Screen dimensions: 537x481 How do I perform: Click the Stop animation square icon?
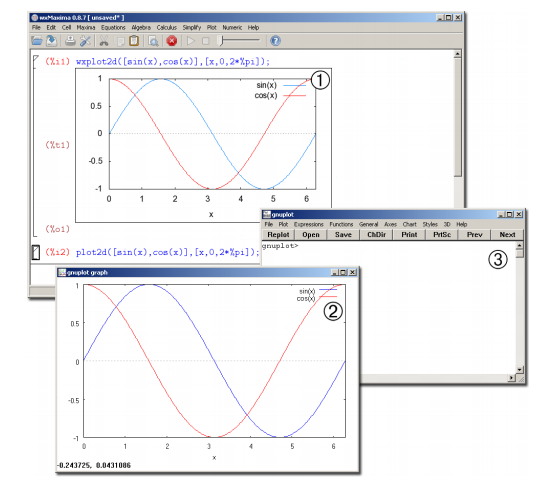tap(205, 41)
